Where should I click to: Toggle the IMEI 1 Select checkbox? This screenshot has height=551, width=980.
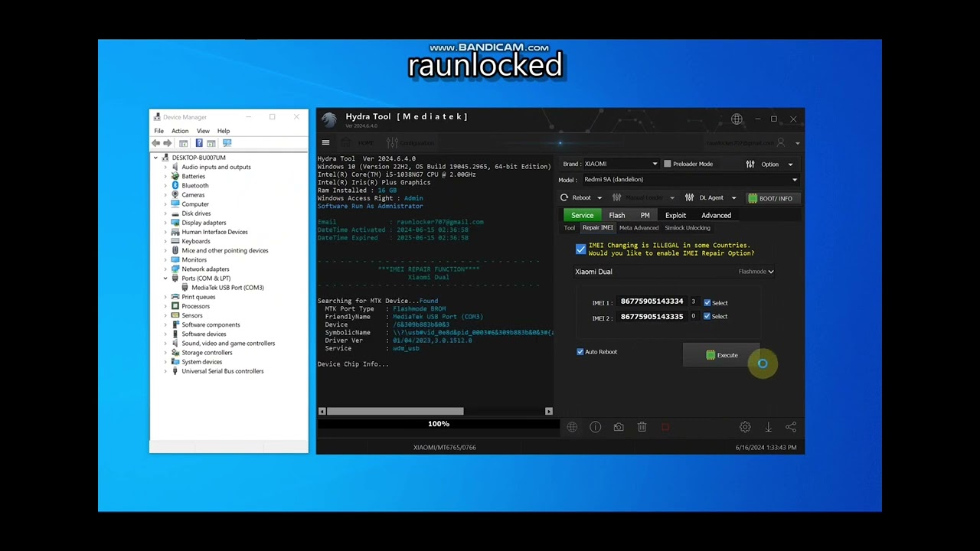[x=707, y=303]
